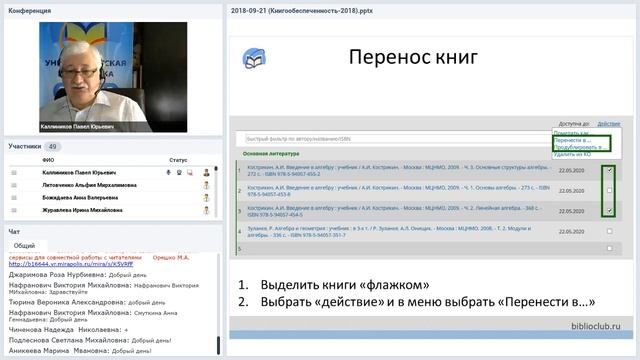Click the biblioclub logo icon on the slide
Viewport: 640px width, 360px height.
tap(254, 58)
